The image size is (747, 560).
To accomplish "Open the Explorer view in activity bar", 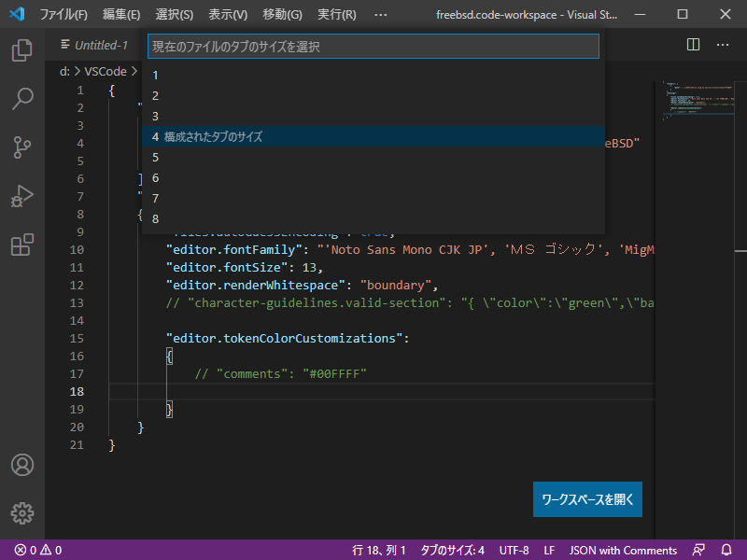I will pyautogui.click(x=22, y=49).
